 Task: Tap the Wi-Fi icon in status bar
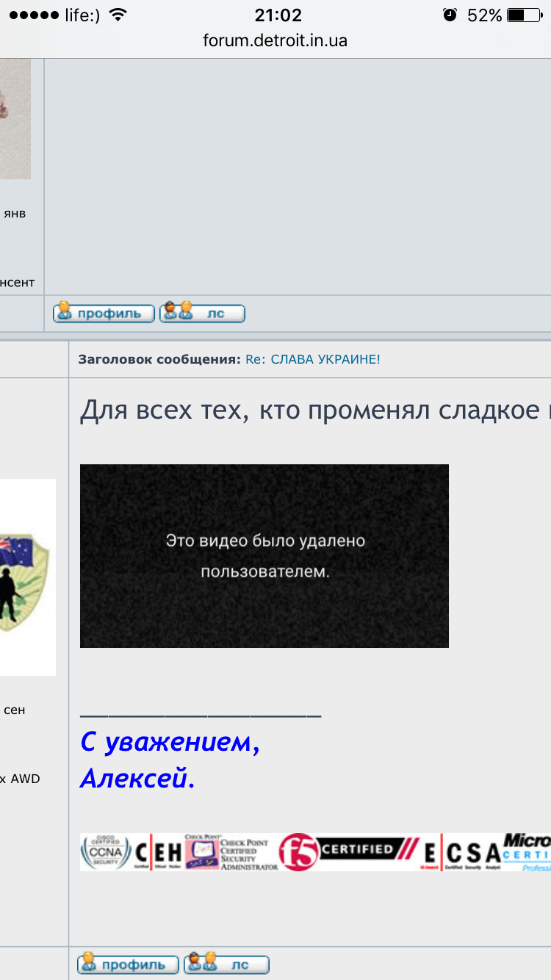point(117,15)
